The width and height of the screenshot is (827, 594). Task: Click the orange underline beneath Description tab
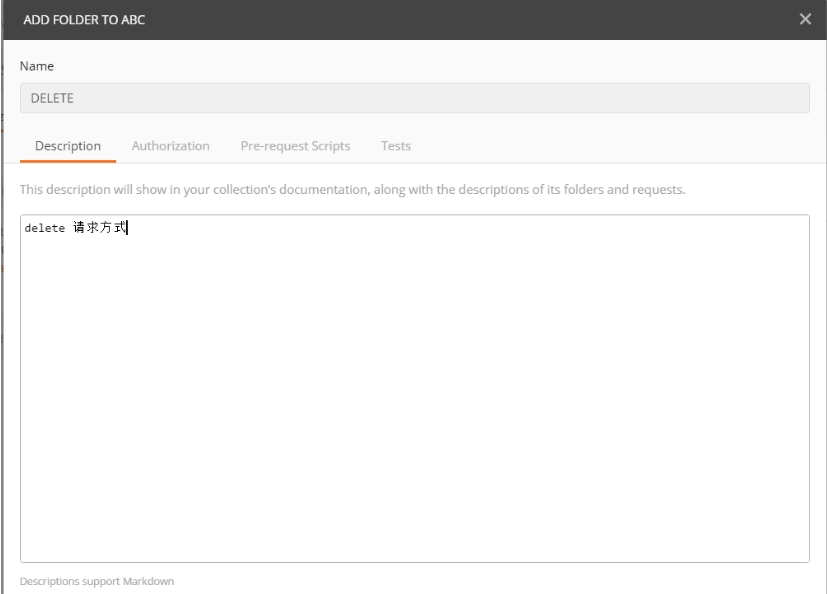click(68, 161)
